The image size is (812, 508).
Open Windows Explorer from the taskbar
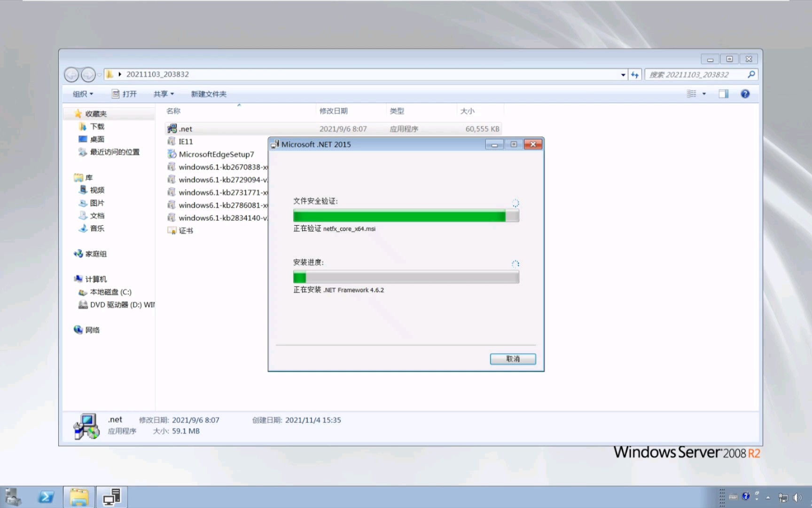click(x=79, y=497)
